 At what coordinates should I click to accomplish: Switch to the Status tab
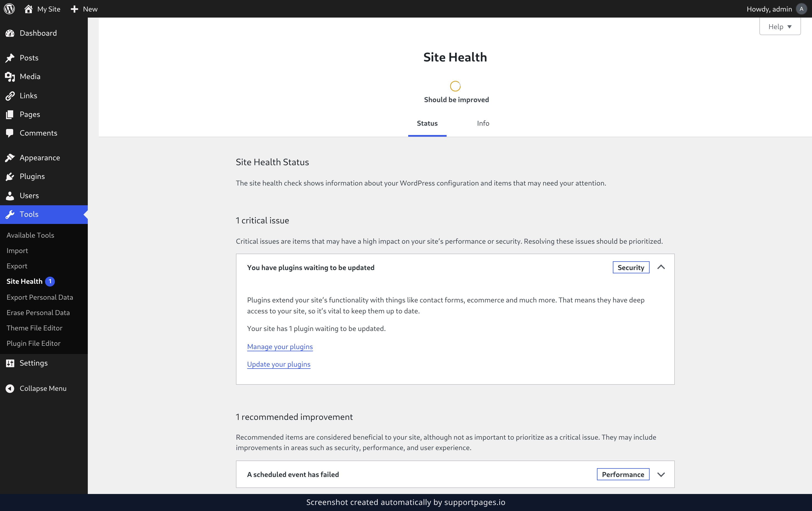427,123
